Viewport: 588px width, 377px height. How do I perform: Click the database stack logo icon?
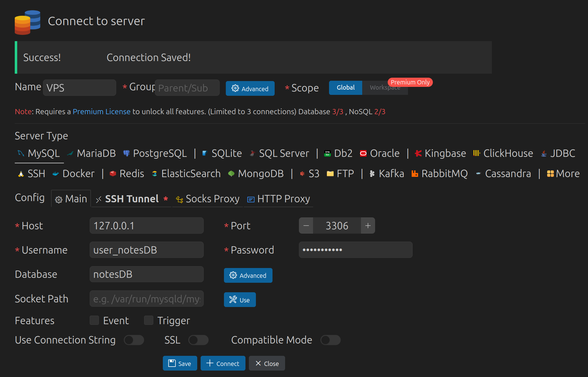pyautogui.click(x=27, y=22)
